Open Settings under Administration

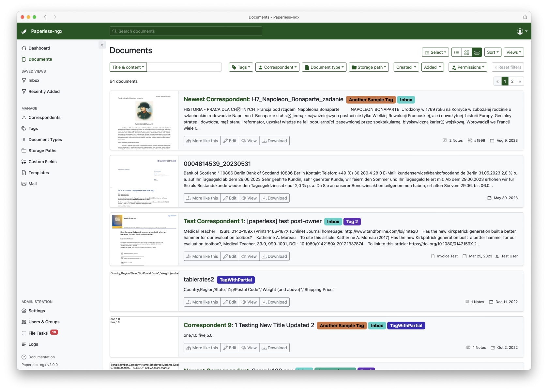[x=37, y=311]
